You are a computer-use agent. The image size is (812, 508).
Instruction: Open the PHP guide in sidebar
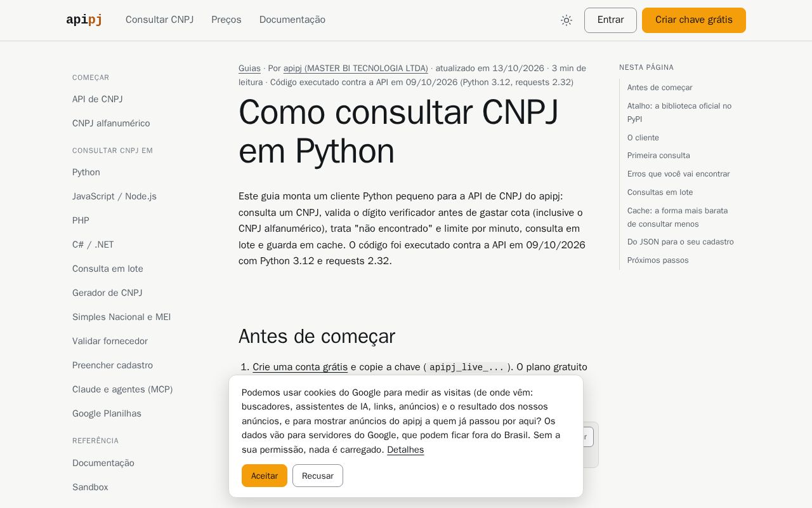(x=81, y=220)
